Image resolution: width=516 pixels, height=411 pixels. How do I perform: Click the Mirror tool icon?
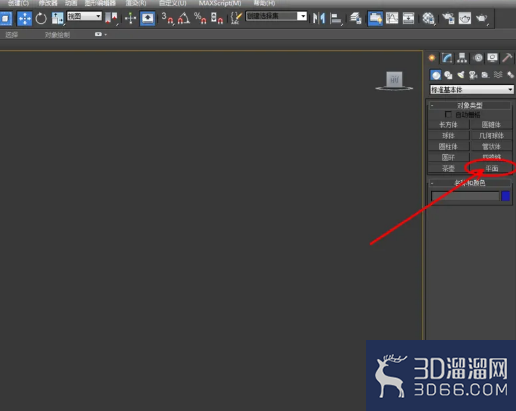(x=319, y=18)
